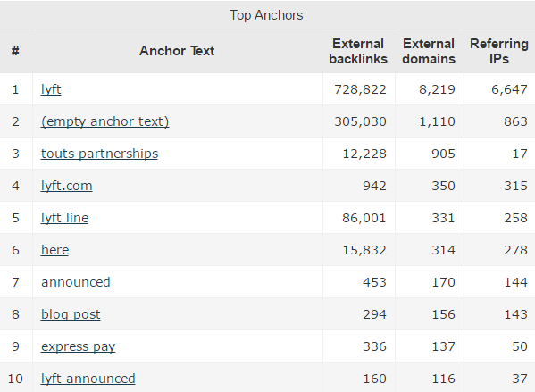Click the 'blog post' anchor link
This screenshot has width=535, height=392.
tap(71, 314)
